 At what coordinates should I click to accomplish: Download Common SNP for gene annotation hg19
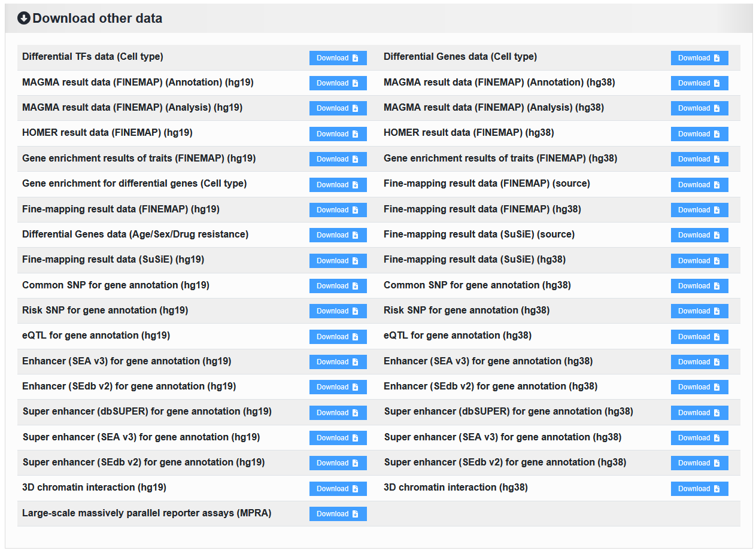[x=338, y=286]
